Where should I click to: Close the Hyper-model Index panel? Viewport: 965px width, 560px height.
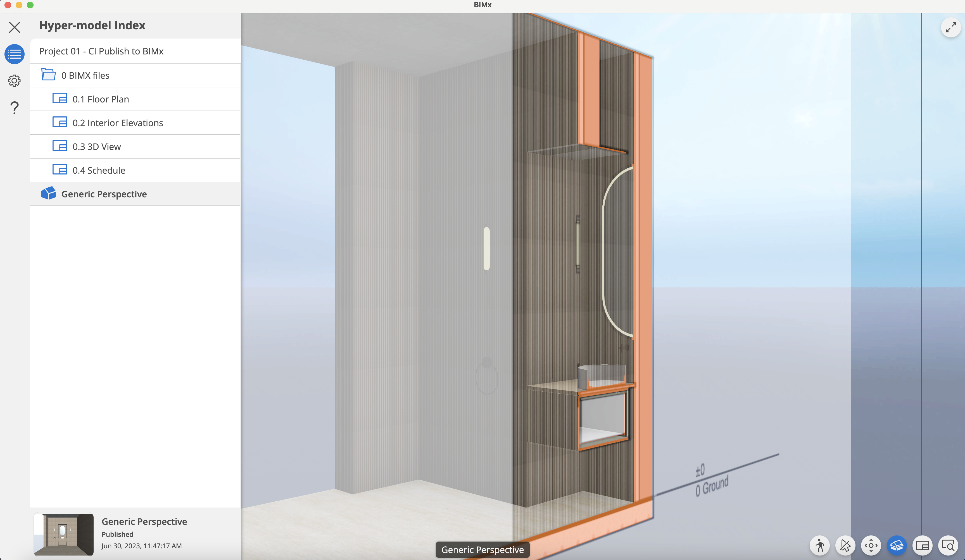coord(15,27)
